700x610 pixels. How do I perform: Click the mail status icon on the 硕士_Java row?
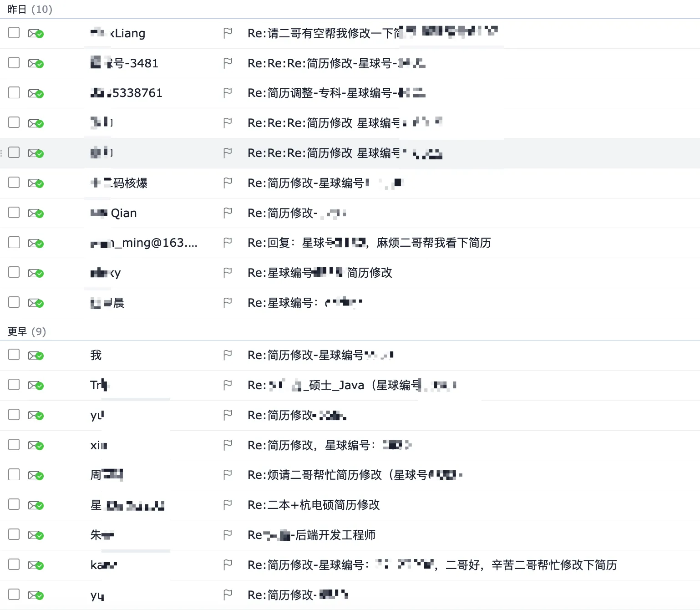click(x=36, y=386)
